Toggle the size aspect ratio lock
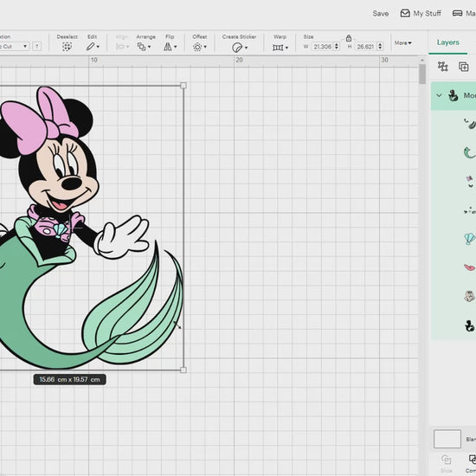This screenshot has width=476, height=476. pos(349,38)
